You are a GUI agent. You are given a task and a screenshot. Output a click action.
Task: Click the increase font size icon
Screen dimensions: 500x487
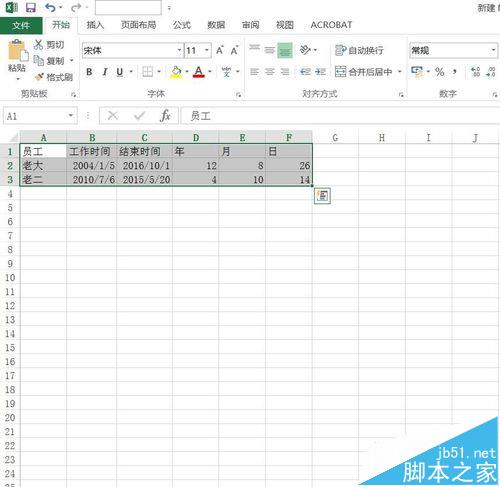click(x=220, y=50)
